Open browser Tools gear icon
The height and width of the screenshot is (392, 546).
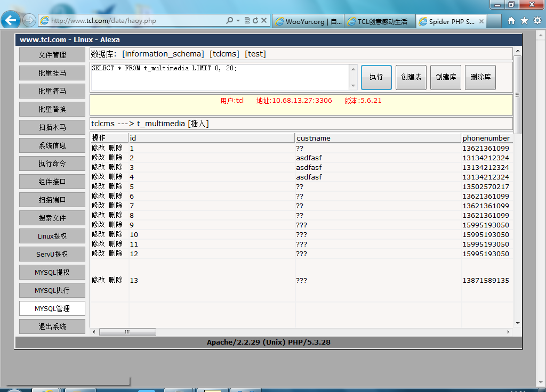click(537, 21)
